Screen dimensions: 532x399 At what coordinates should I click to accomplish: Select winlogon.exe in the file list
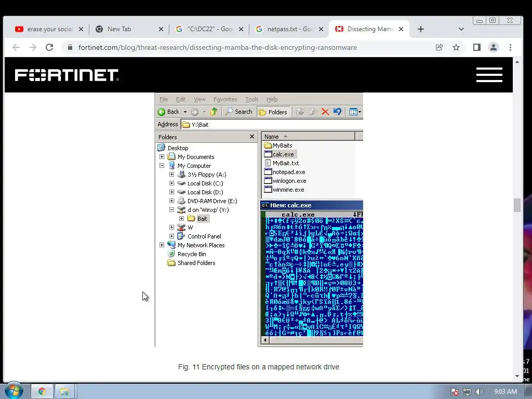coord(285,181)
